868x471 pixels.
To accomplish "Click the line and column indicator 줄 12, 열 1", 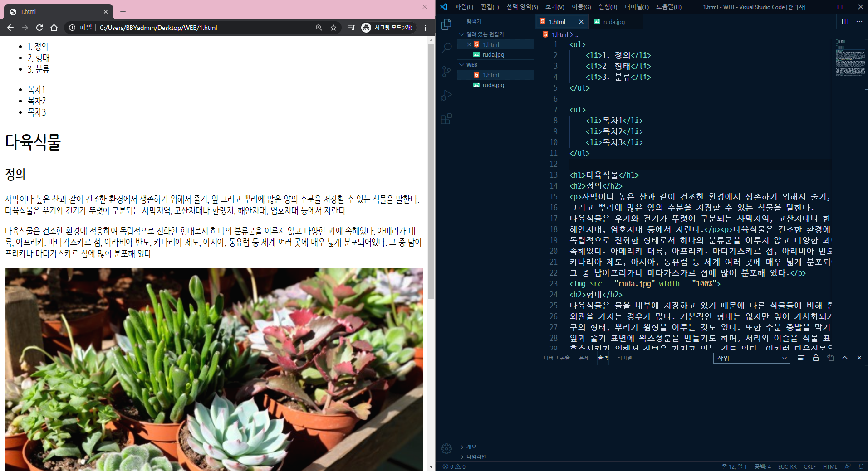I will tap(734, 466).
